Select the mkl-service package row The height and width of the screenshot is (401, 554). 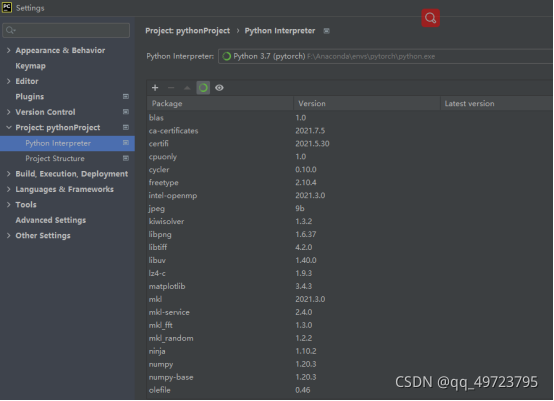tap(350, 312)
